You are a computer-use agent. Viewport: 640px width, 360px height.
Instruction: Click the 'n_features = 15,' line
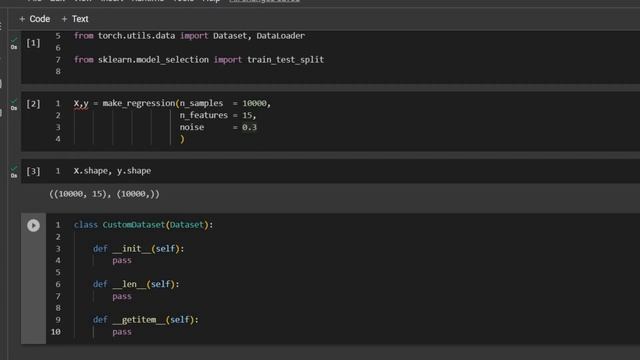(x=218, y=115)
